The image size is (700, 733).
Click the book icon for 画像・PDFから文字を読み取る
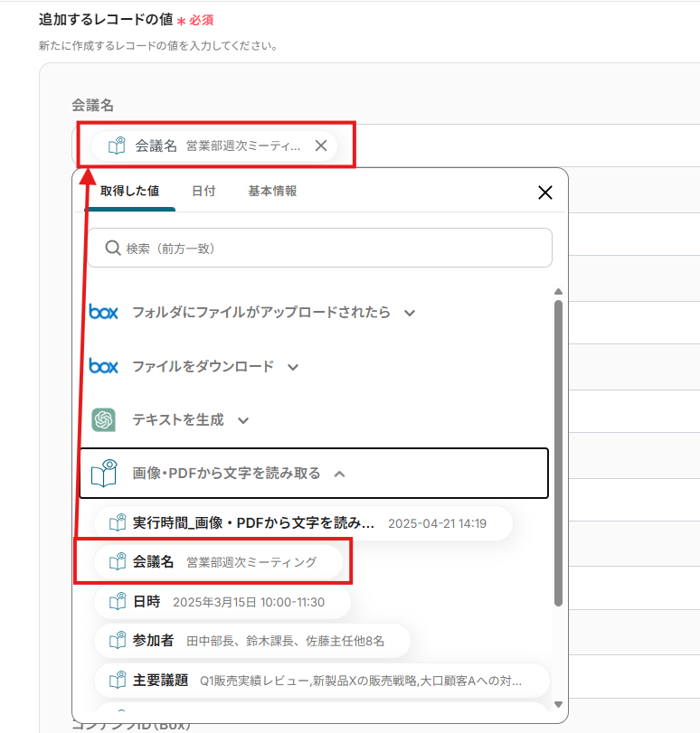(x=104, y=473)
